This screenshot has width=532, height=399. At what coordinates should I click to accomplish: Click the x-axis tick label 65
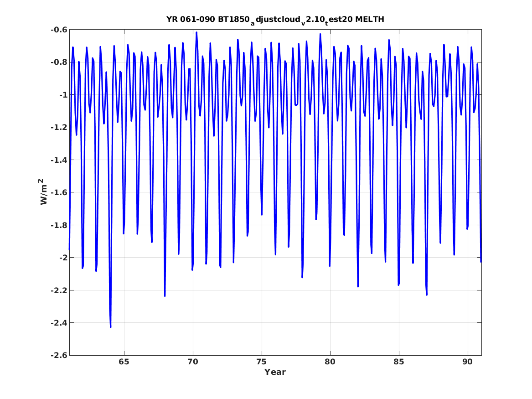[x=124, y=362]
